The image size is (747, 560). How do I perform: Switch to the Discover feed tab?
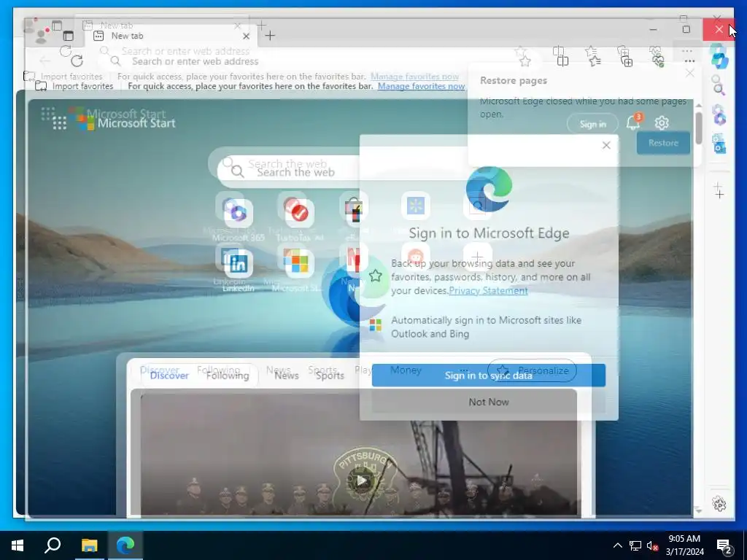169,376
